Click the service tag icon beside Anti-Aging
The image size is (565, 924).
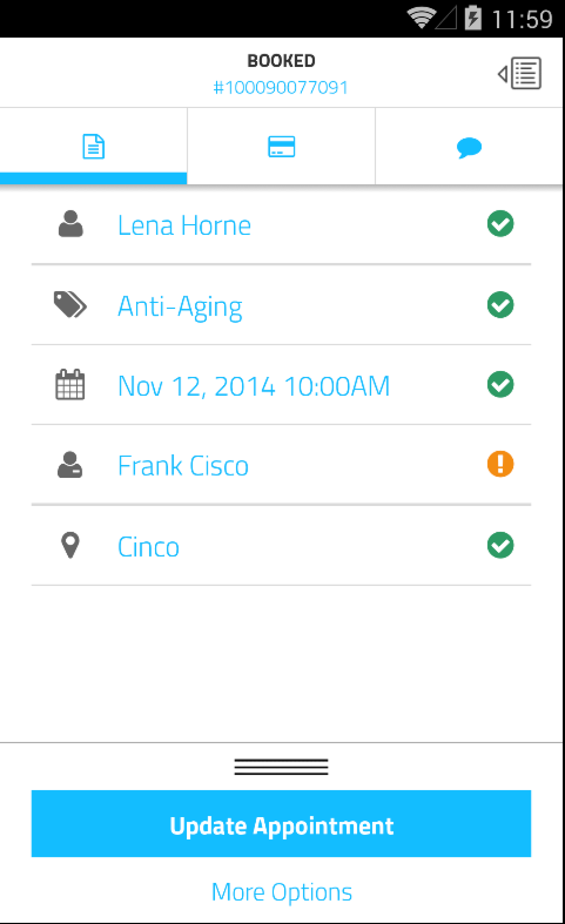70,305
